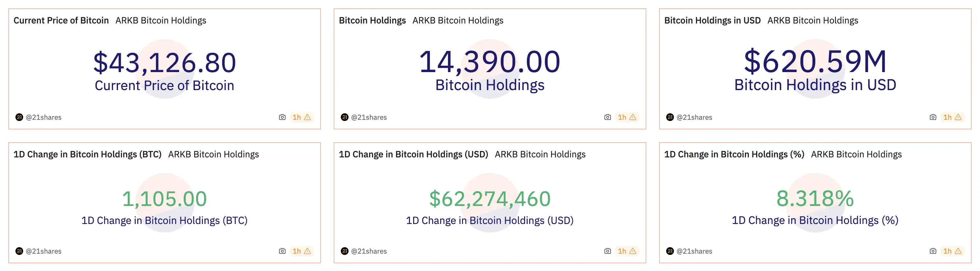Open @21shares profile on Bitcoin Holdings card

(x=369, y=117)
